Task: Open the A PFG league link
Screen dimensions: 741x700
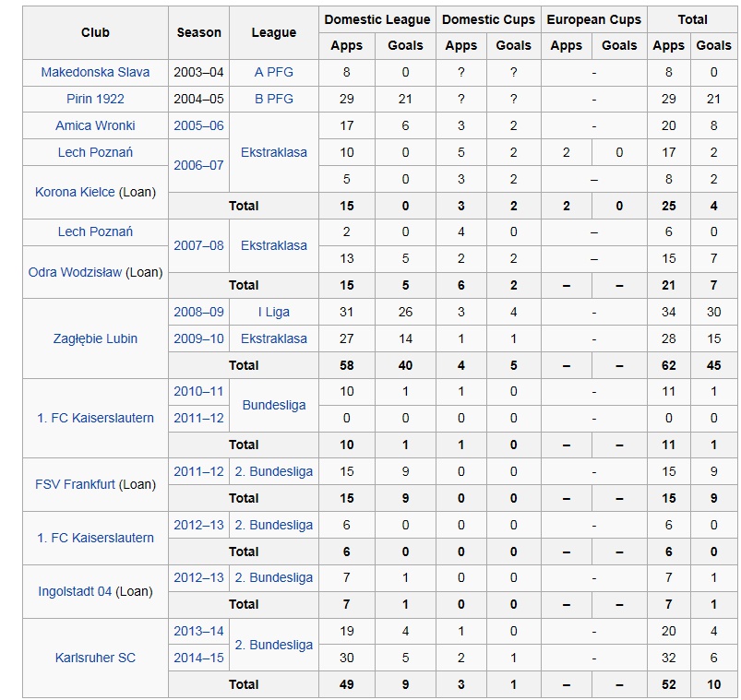Action: coord(274,72)
